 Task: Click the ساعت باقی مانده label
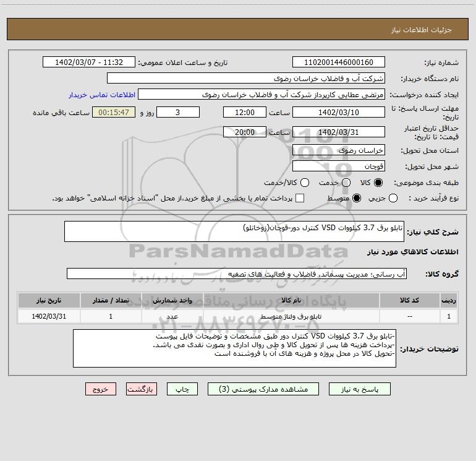click(61, 113)
